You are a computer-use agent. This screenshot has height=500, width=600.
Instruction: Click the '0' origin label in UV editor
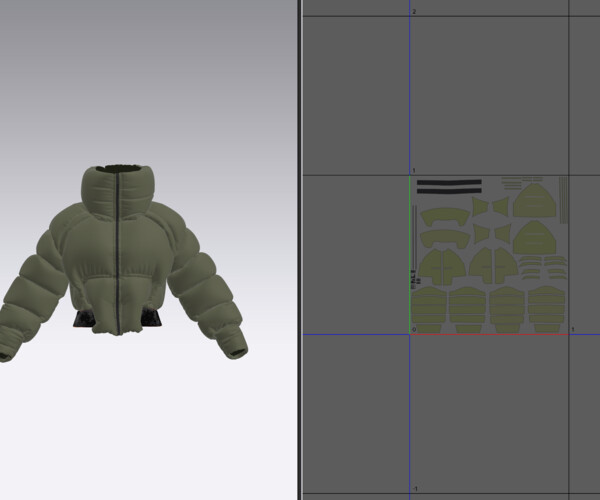[414, 329]
